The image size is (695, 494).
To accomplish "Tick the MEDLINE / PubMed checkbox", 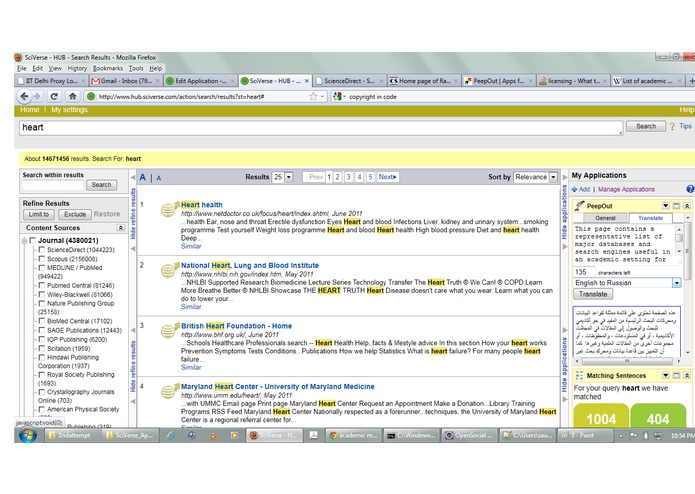I will (42, 268).
